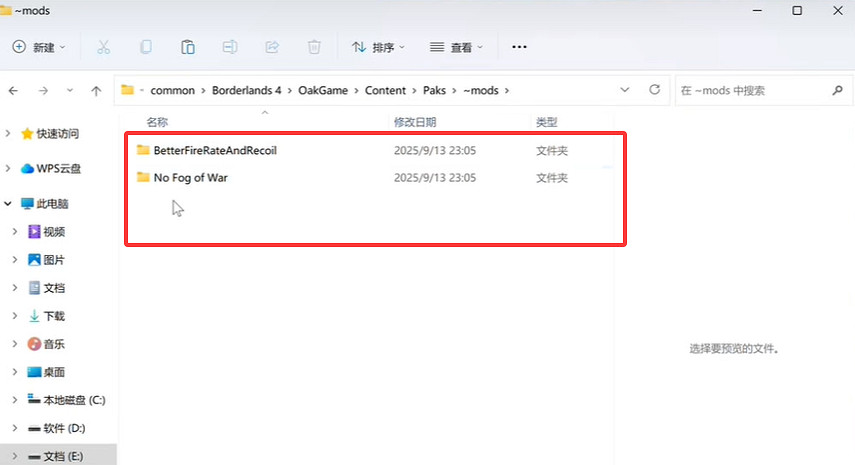Click the search box for ~mods

750,90
